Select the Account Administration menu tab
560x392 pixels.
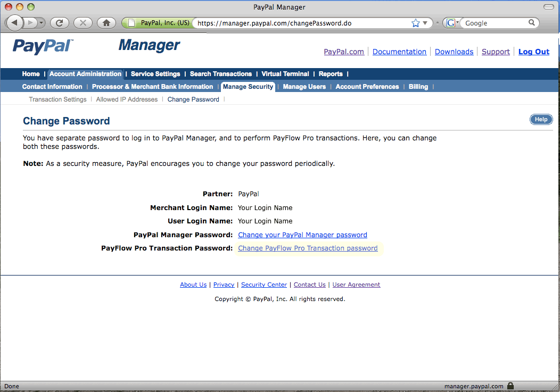pyautogui.click(x=85, y=74)
